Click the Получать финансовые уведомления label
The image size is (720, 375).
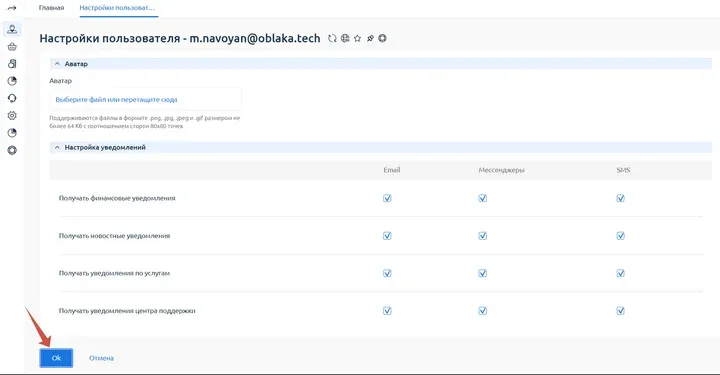coord(117,198)
